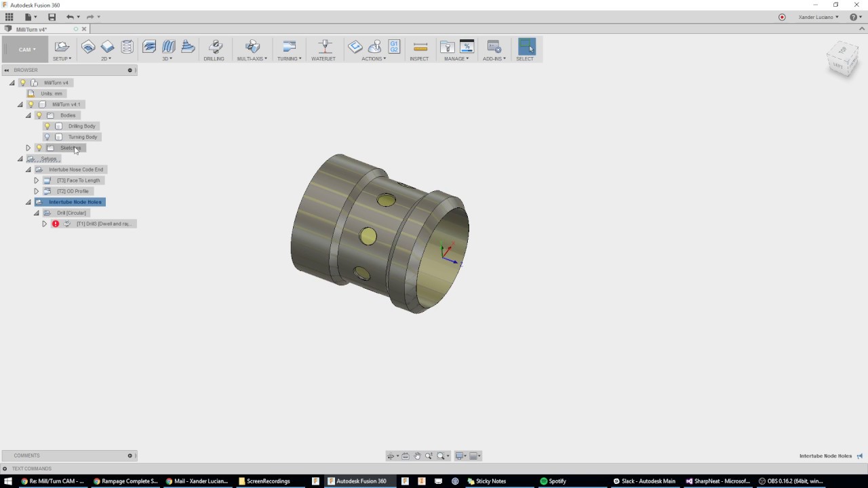Toggle visibility bulb of Drilling Body
Viewport: 868px width, 488px height.
coord(47,126)
